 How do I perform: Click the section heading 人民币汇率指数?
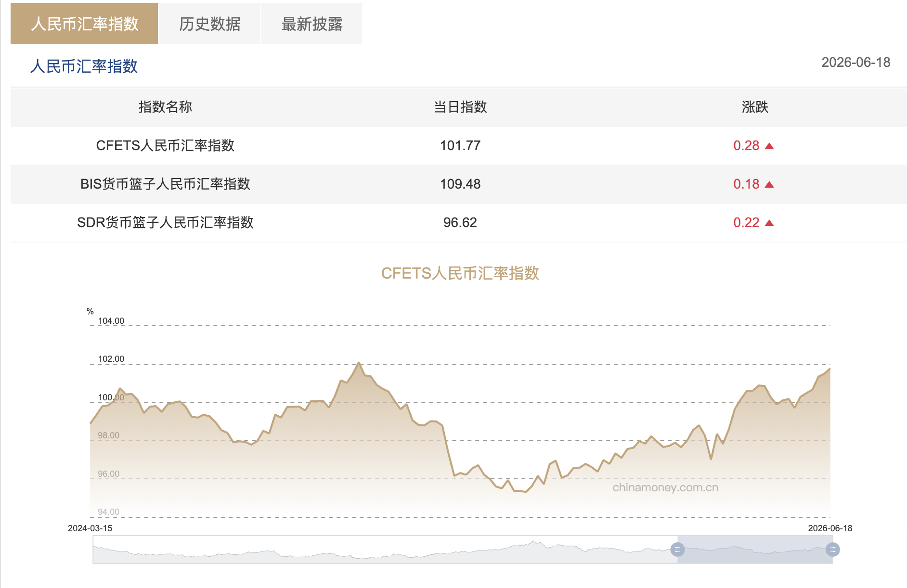(84, 66)
